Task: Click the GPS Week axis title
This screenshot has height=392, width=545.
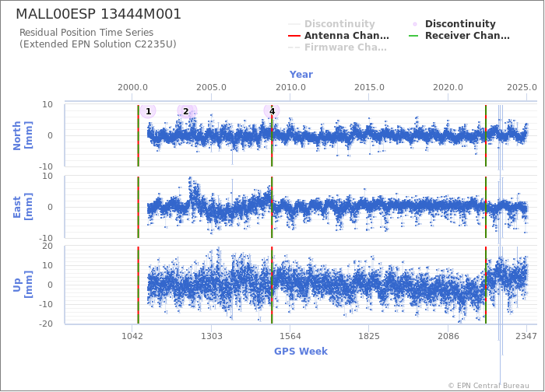Action: 301,351
